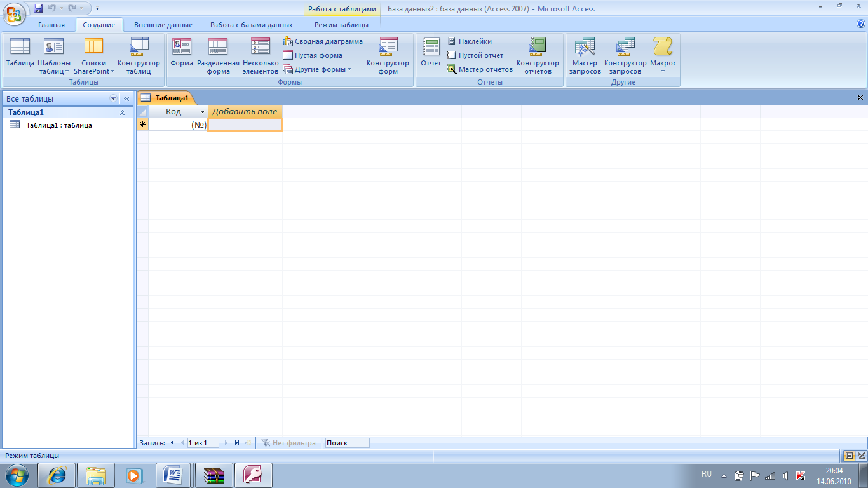Create a Пустая форма
Viewport: 868px width, 488px height.
click(x=313, y=55)
